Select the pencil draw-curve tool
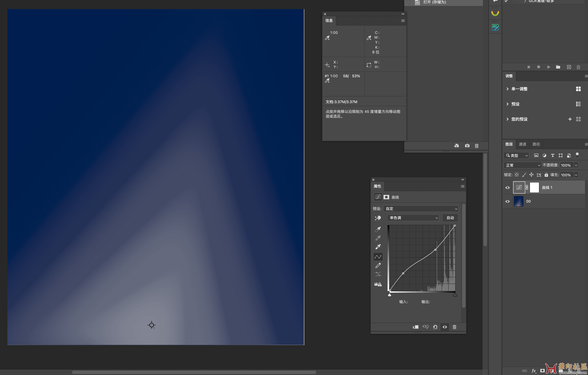Viewport: 588px width, 375px height. (378, 265)
